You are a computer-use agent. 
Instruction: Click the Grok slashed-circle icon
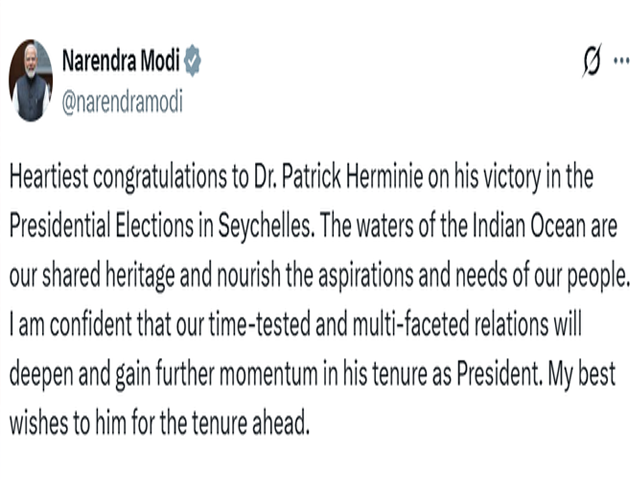591,62
